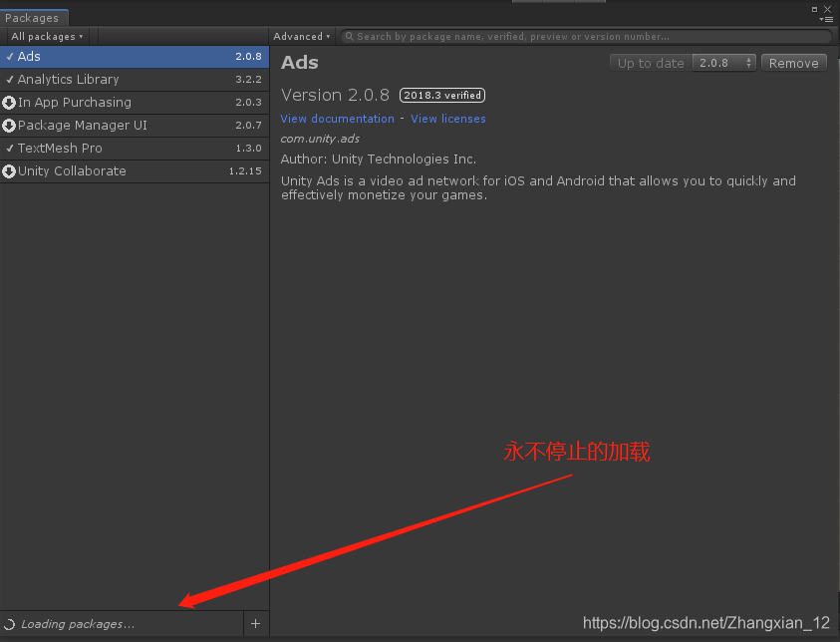Click download icon beside In App Purchasing
The height and width of the screenshot is (642, 840).
9,103
